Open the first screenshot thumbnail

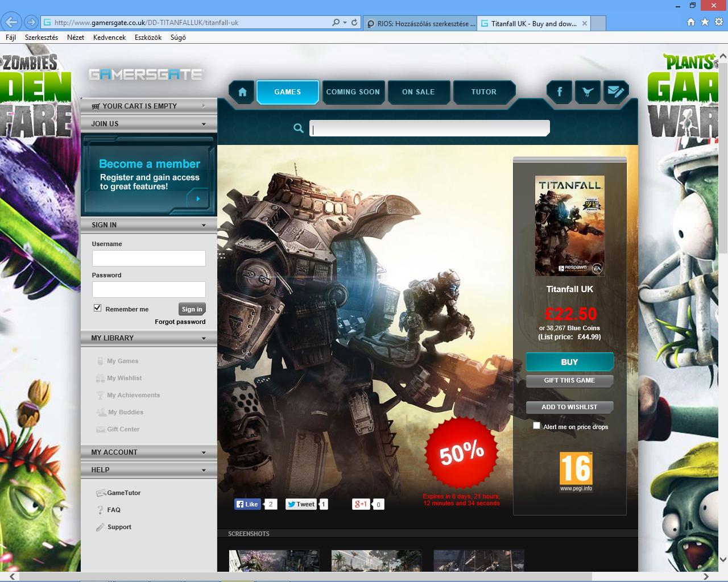(274, 561)
